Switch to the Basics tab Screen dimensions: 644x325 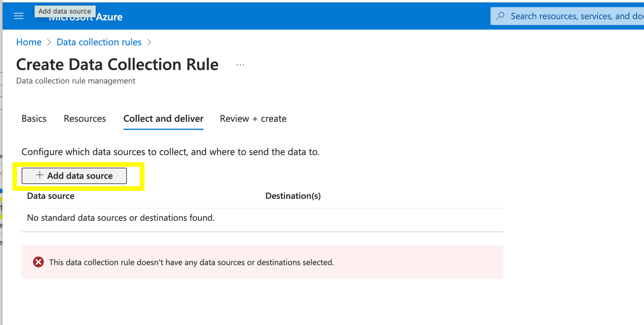[34, 119]
